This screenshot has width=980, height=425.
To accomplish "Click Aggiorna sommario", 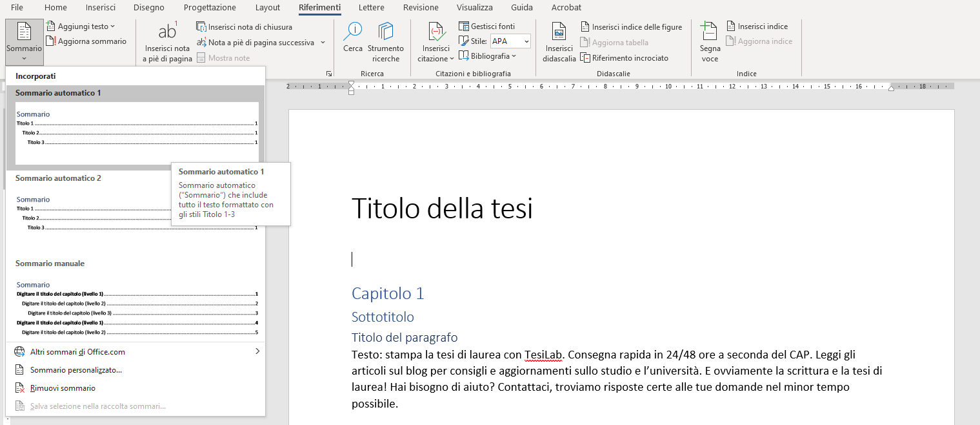I will (87, 41).
